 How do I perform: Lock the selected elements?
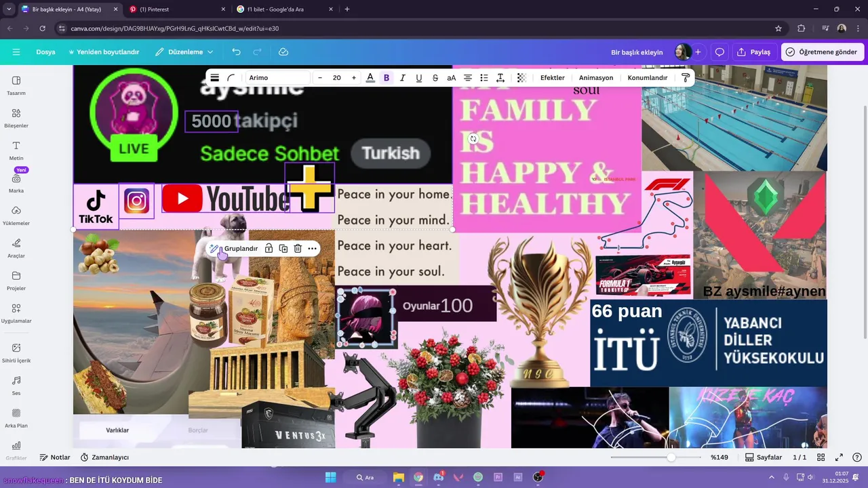coord(269,249)
